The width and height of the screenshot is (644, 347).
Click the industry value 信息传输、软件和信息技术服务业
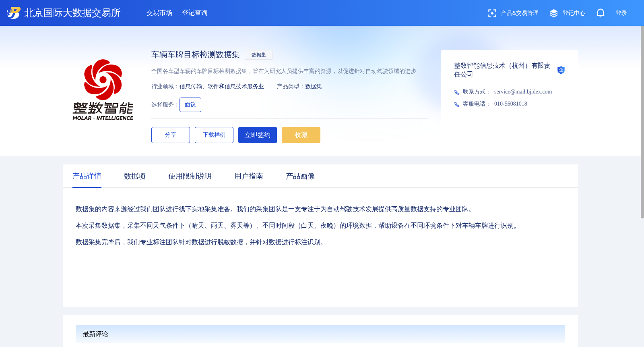tap(222, 87)
